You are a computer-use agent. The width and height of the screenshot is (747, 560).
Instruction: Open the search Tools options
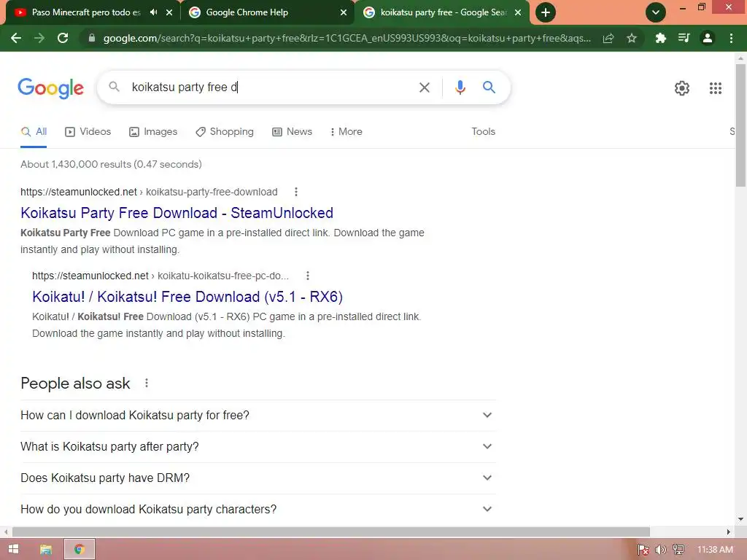[483, 132]
